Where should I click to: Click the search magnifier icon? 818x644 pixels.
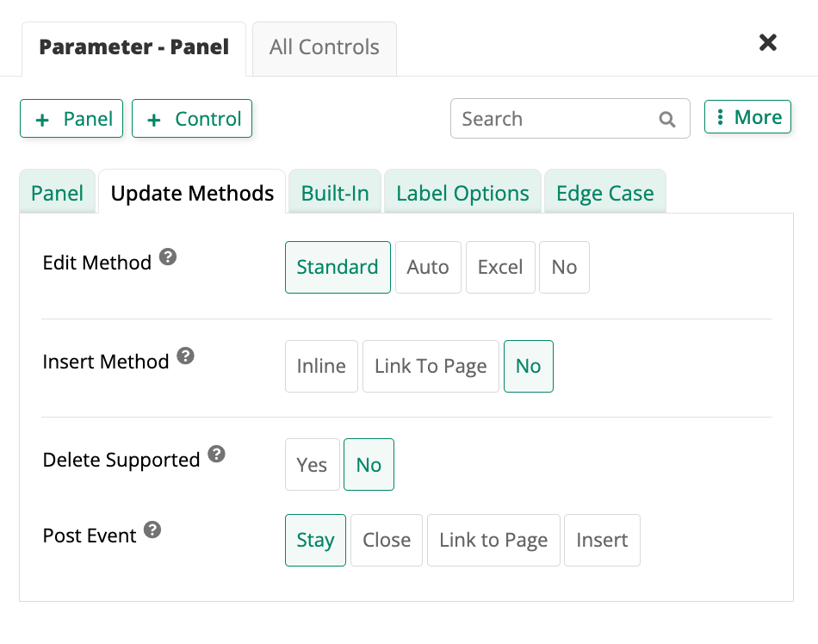[x=667, y=120]
